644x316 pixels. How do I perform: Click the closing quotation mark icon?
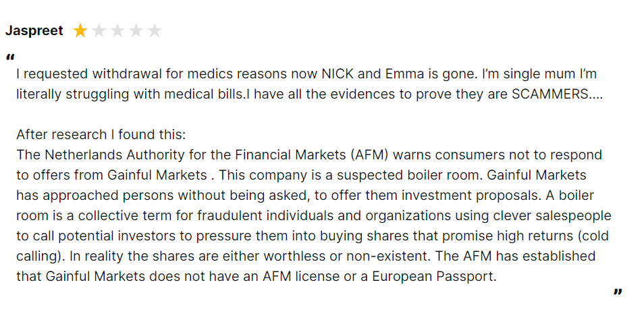[x=618, y=292]
